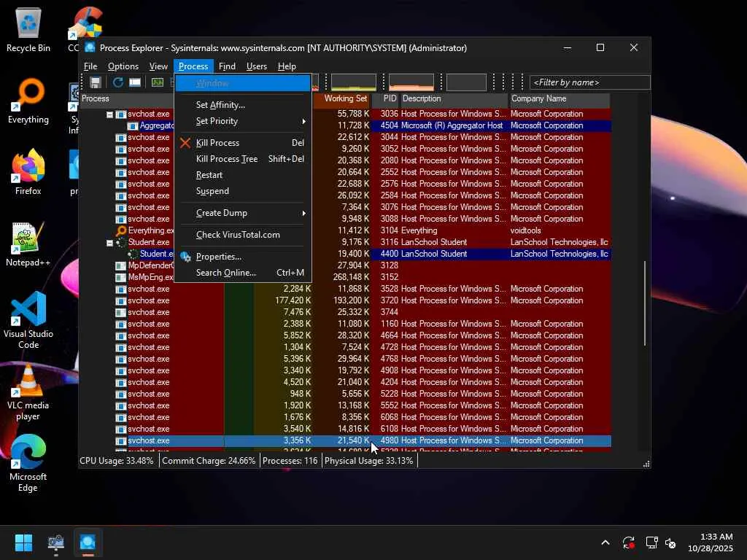Viewport: 747px width, 560px height.
Task: Click the taskbar icon next to Start
Action: coord(55,542)
